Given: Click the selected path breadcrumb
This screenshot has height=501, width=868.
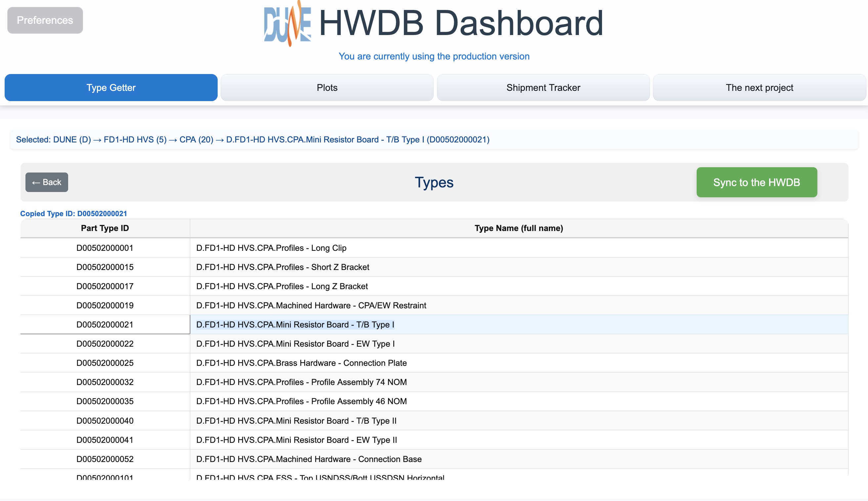Looking at the screenshot, I should tap(252, 140).
